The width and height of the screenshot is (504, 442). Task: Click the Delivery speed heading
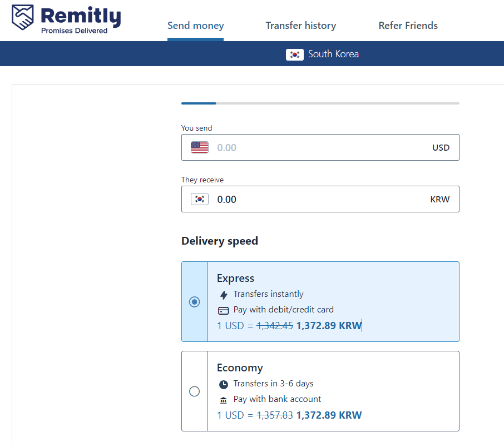[220, 241]
